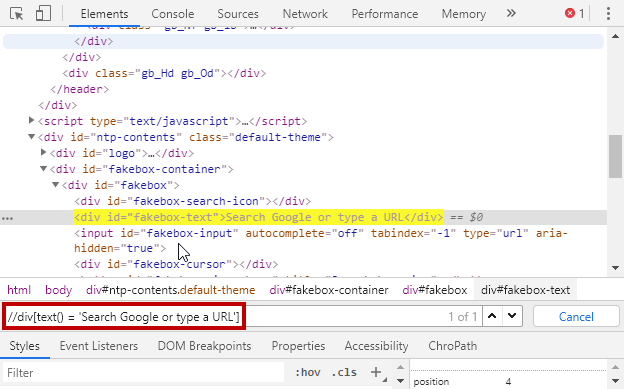Screen dimensions: 624x389
Task: Jump to previous search result arrow
Action: point(492,316)
